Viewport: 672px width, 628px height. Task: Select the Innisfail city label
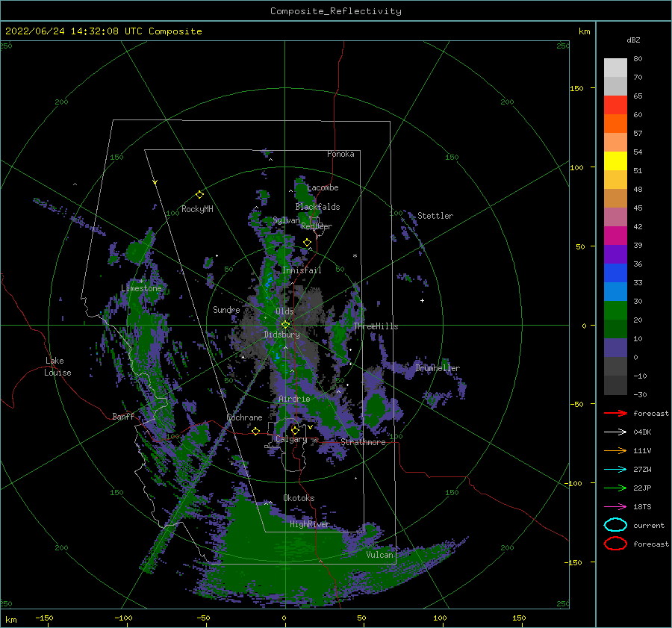(302, 270)
